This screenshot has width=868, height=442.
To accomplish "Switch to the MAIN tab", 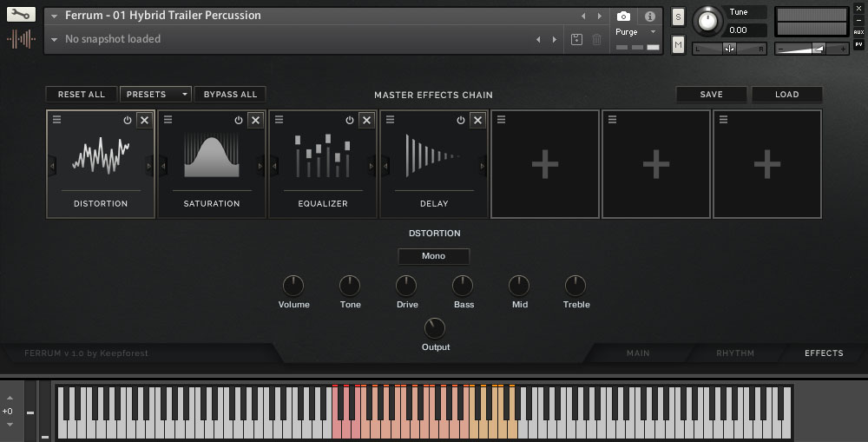I will (638, 353).
